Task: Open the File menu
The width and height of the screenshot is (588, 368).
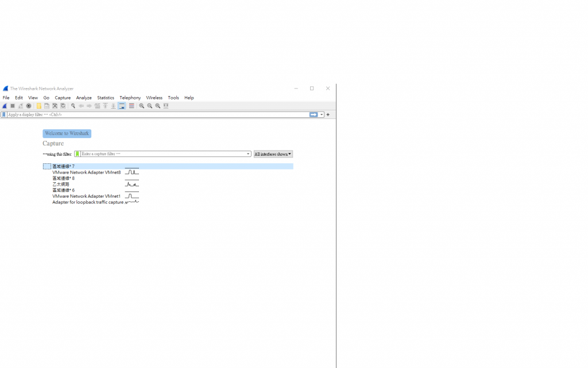Action: (x=6, y=98)
